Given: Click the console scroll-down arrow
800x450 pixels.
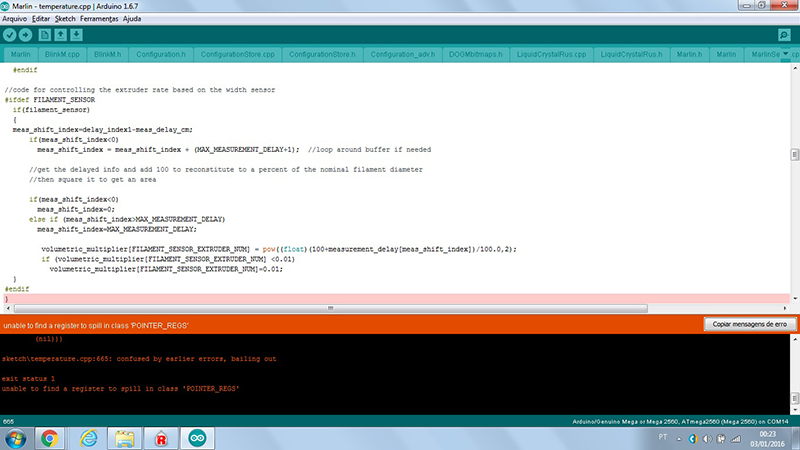Looking at the screenshot, I should coord(794,410).
